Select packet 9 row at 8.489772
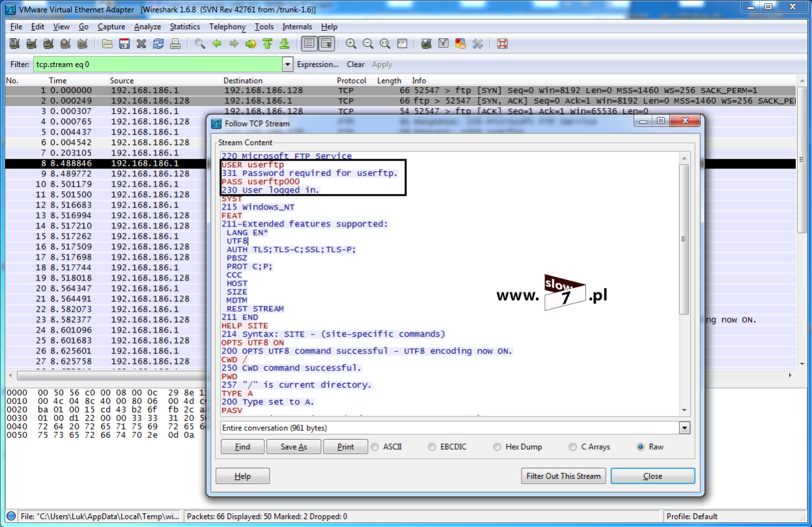The width and height of the screenshot is (812, 527). [x=106, y=174]
